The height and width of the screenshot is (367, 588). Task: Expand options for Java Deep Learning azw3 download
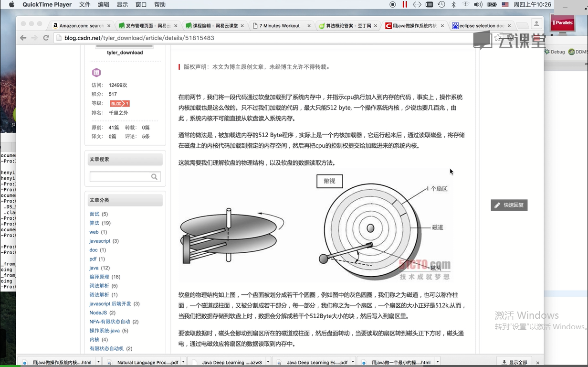tap(267, 362)
